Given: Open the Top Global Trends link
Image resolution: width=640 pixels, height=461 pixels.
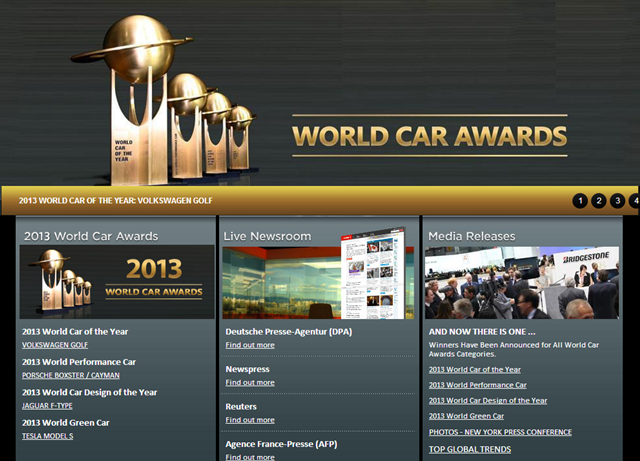Looking at the screenshot, I should pyautogui.click(x=471, y=450).
